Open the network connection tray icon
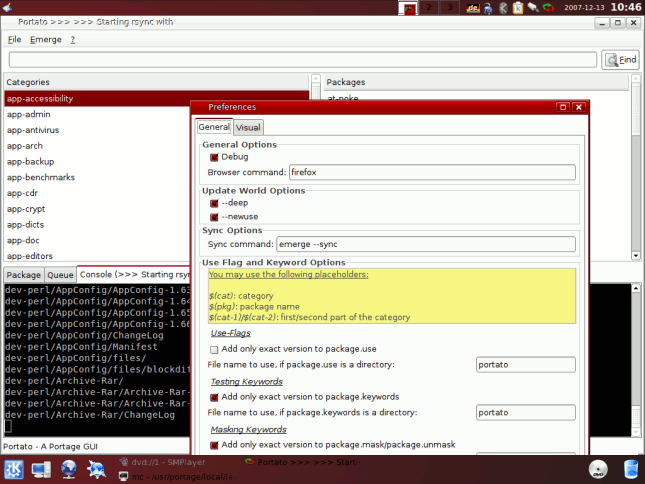This screenshot has height=484, width=645. [x=488, y=8]
